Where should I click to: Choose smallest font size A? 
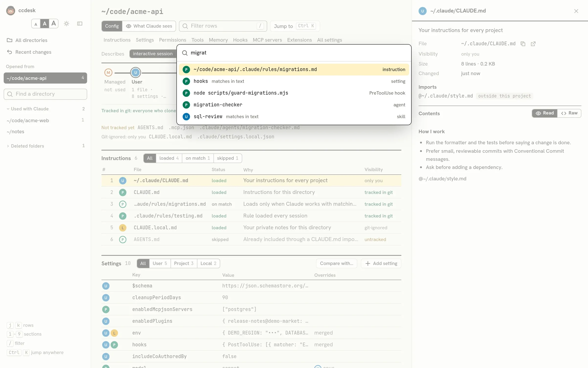36,24
